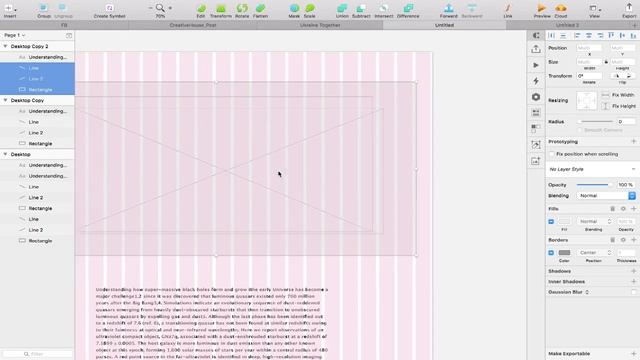Screen dimensions: 640x360
Task: Click the hexagon nut plugin icon
Action: click(536, 97)
